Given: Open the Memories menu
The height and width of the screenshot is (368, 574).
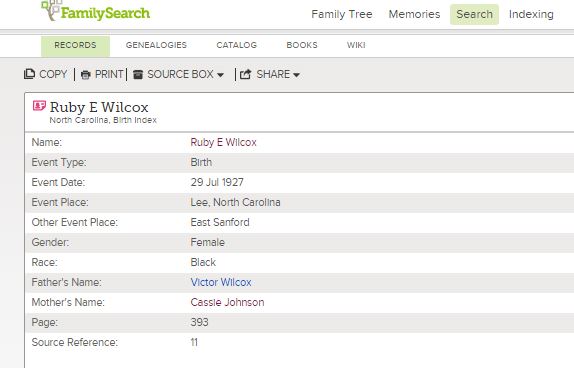Looking at the screenshot, I should (x=414, y=14).
